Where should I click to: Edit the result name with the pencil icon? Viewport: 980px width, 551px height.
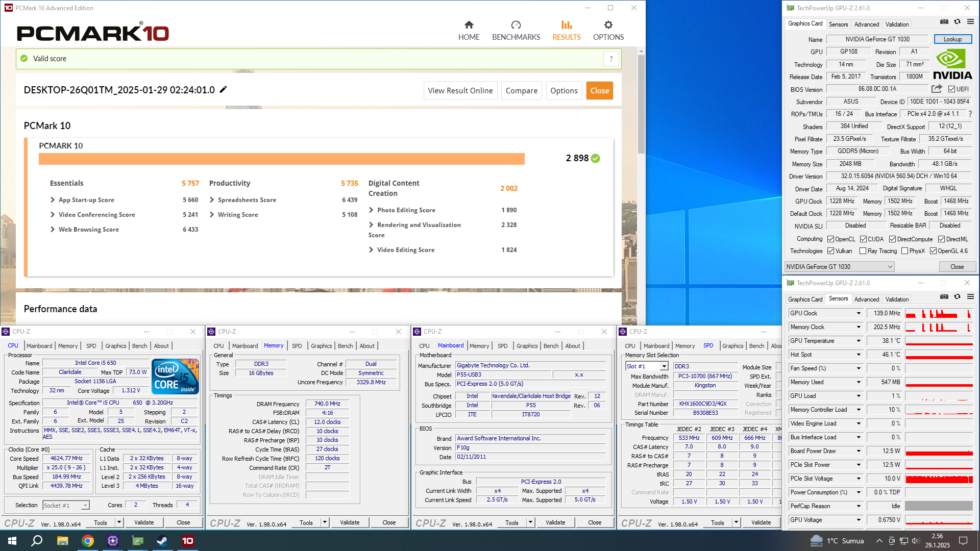[223, 90]
